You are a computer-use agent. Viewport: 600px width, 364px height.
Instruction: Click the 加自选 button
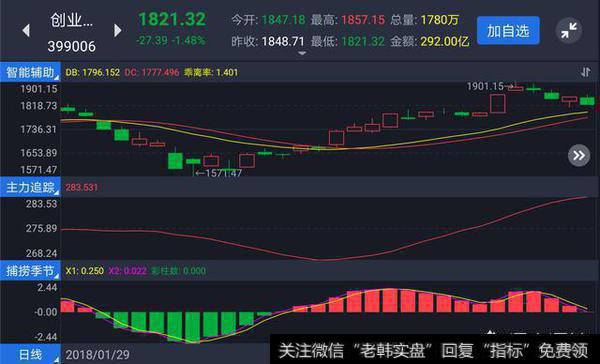point(508,31)
